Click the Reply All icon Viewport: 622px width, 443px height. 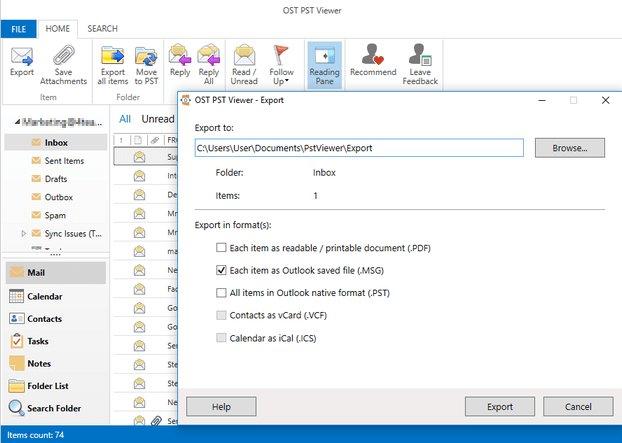(x=209, y=55)
